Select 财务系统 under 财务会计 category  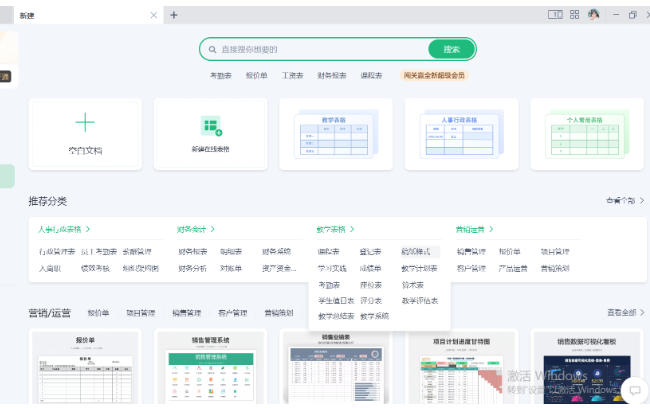[276, 252]
